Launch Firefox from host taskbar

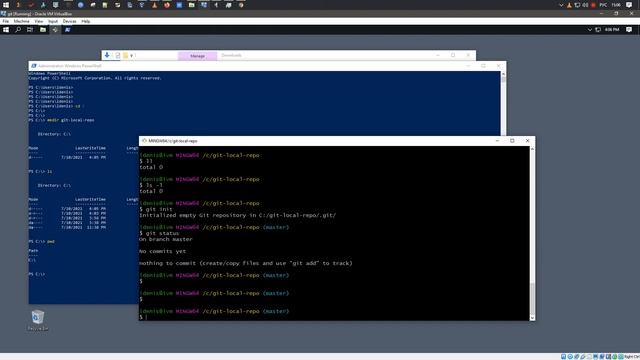tap(167, 5)
